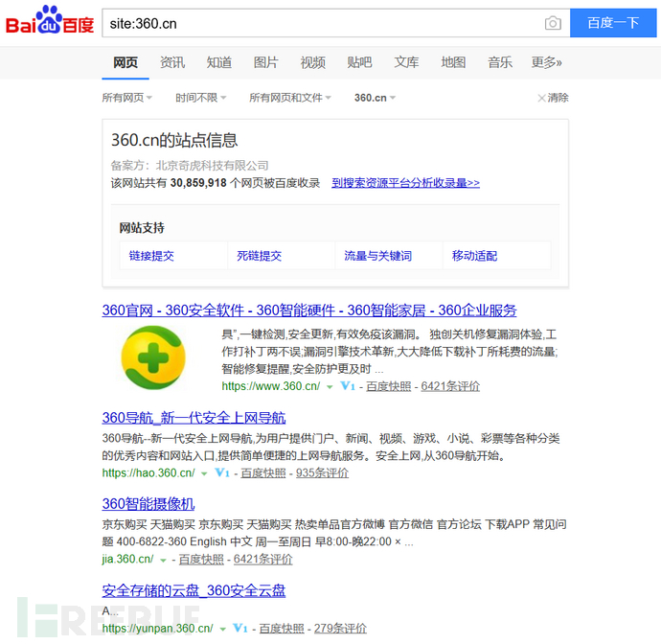Switch to the 地图 tab

tap(453, 62)
